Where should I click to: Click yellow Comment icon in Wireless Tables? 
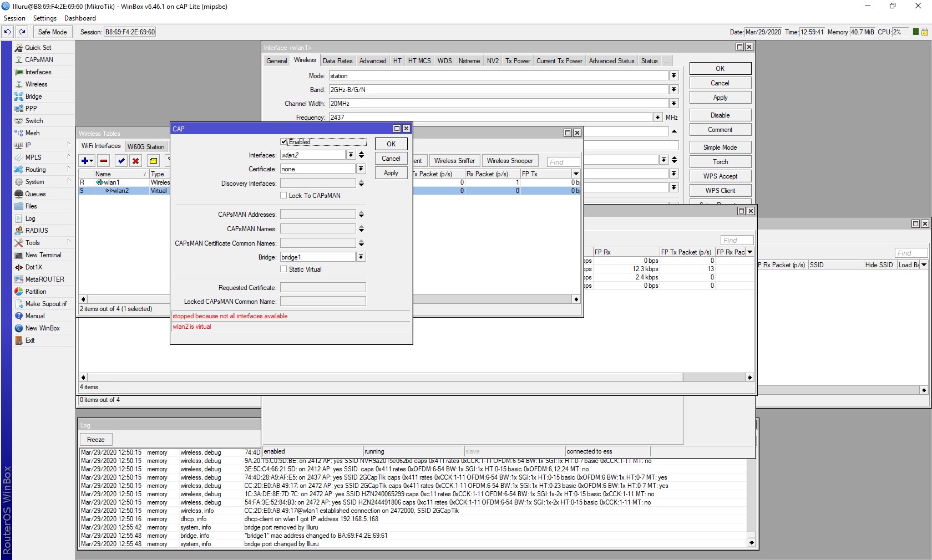click(x=153, y=161)
